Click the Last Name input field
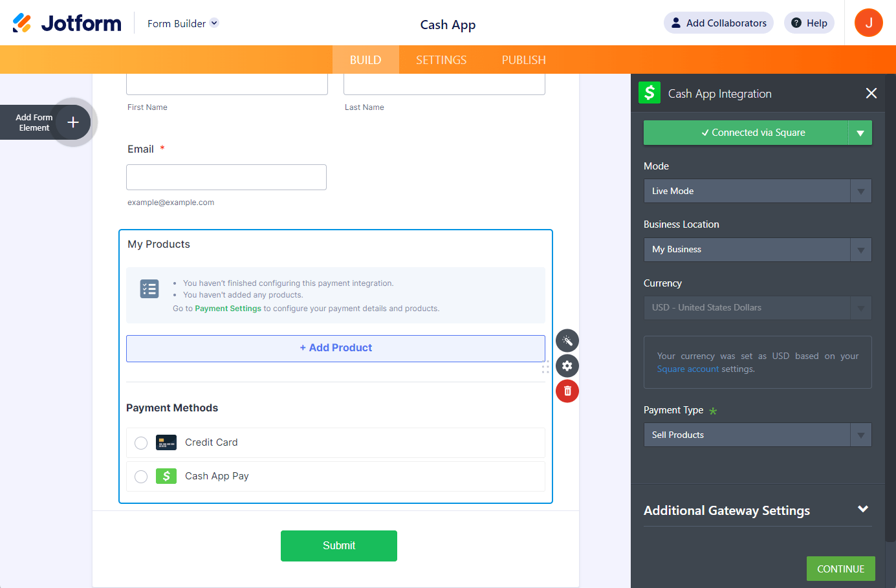Viewport: 896px width, 588px height. coord(444,84)
